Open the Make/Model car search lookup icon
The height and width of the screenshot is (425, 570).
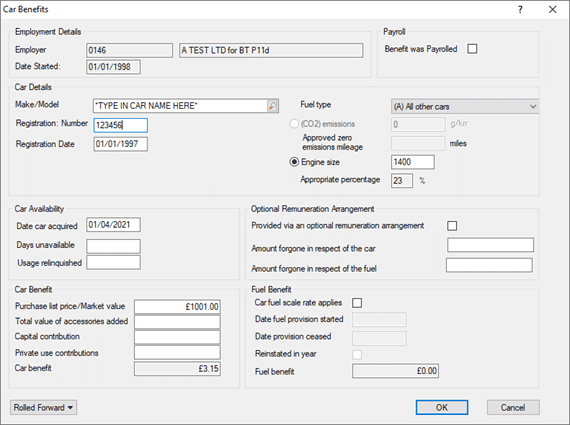tap(272, 106)
